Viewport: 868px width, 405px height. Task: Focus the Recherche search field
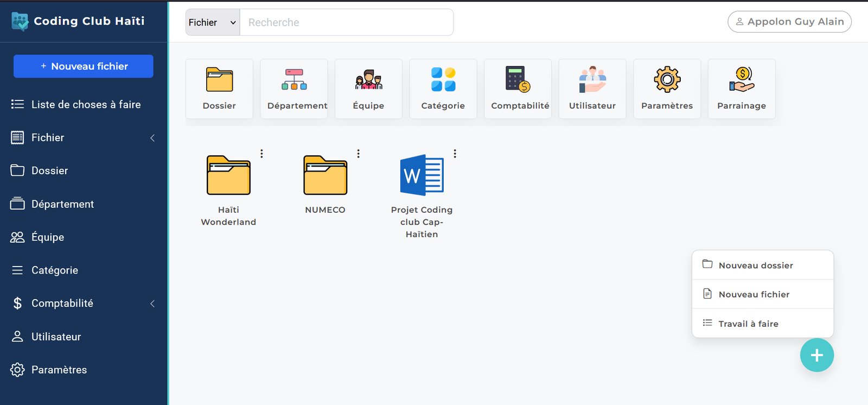click(x=346, y=22)
